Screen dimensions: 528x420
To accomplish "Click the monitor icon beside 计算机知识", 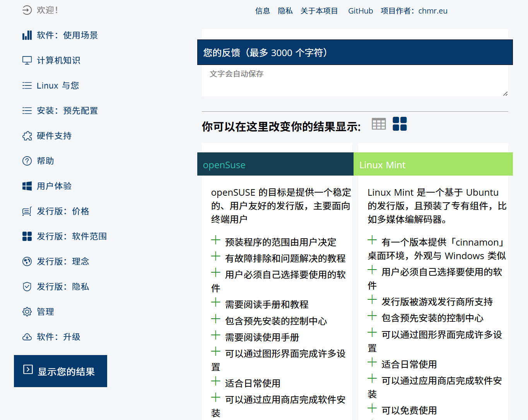I will (27, 60).
